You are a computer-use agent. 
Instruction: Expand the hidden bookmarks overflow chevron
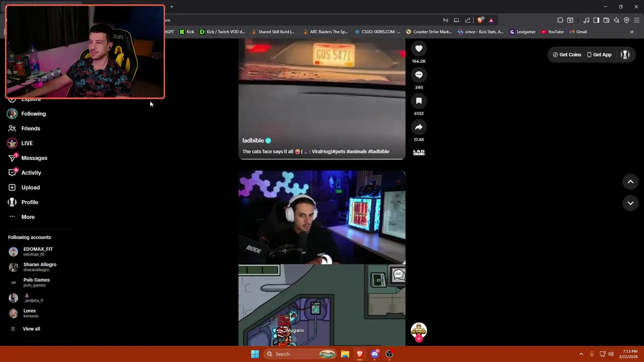(x=631, y=32)
